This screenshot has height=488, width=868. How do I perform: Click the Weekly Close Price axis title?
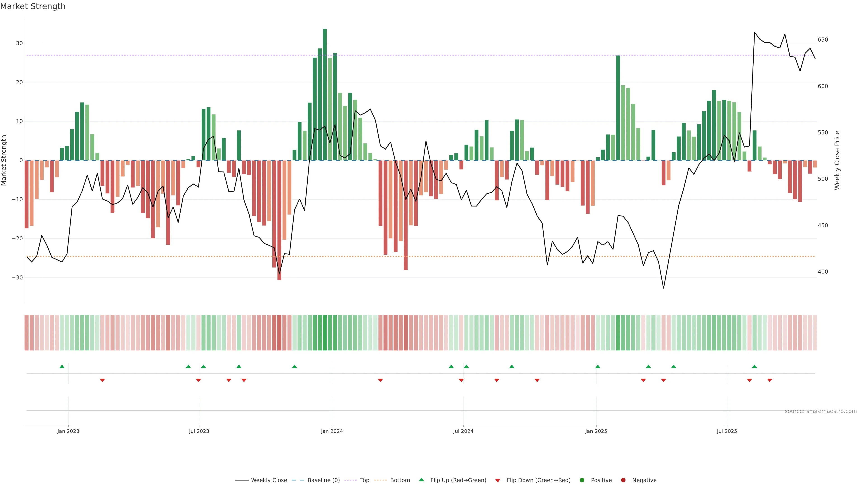click(837, 160)
